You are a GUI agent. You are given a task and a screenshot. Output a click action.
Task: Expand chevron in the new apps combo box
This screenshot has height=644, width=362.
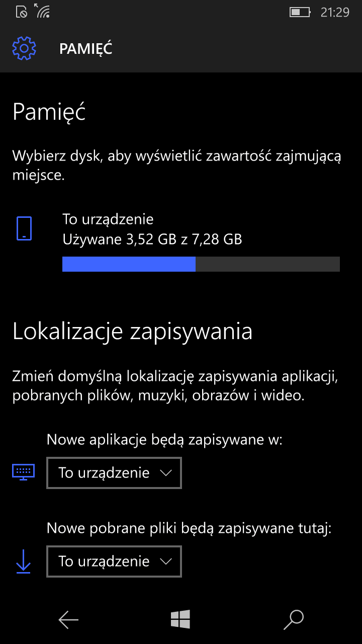[165, 473]
